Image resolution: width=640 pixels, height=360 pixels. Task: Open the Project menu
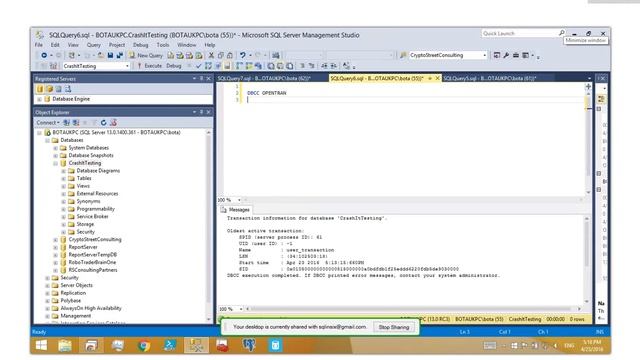[117, 45]
